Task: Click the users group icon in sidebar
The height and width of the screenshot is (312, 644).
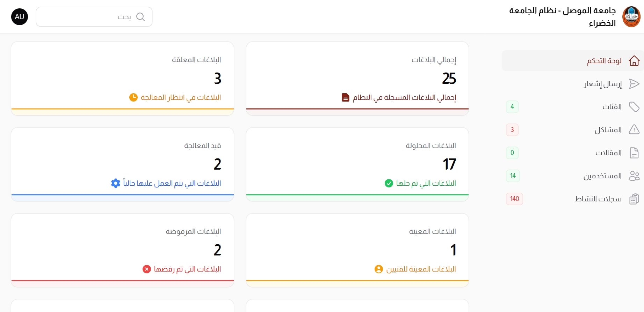Action: (x=634, y=176)
